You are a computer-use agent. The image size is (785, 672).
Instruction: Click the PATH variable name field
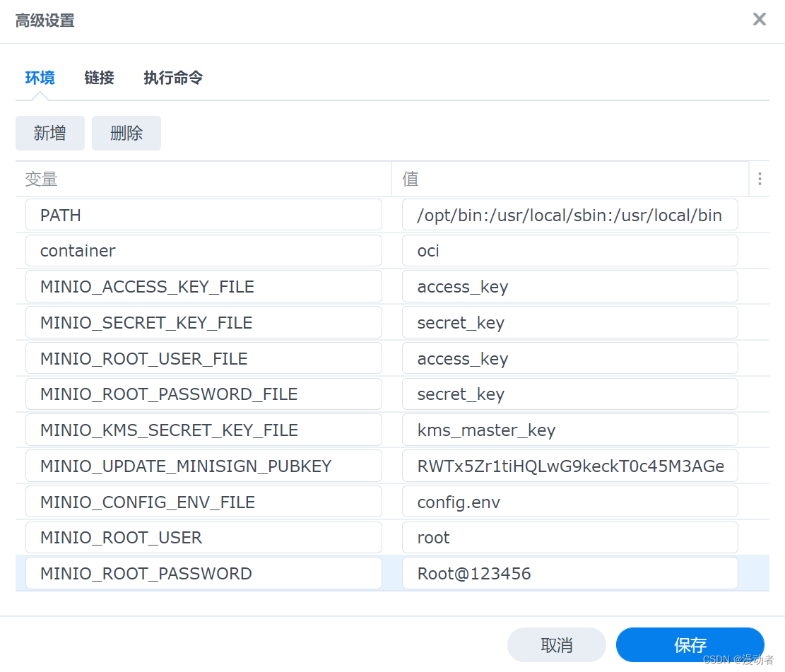point(203,215)
